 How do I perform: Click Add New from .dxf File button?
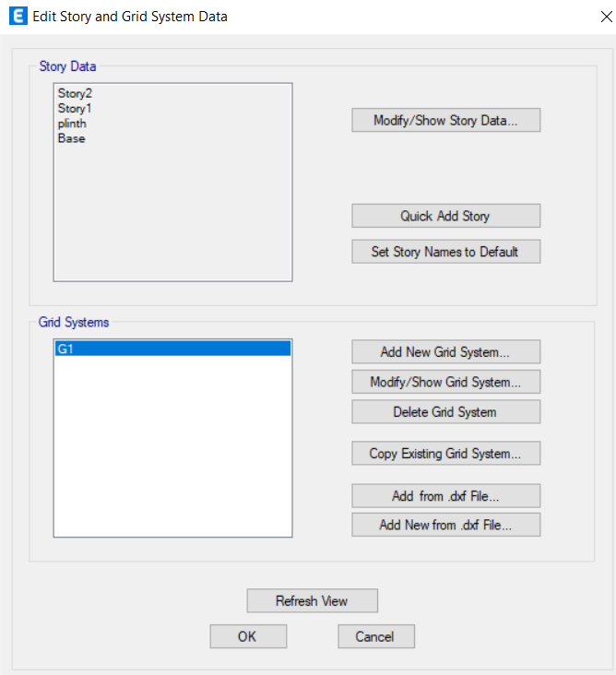click(x=445, y=525)
